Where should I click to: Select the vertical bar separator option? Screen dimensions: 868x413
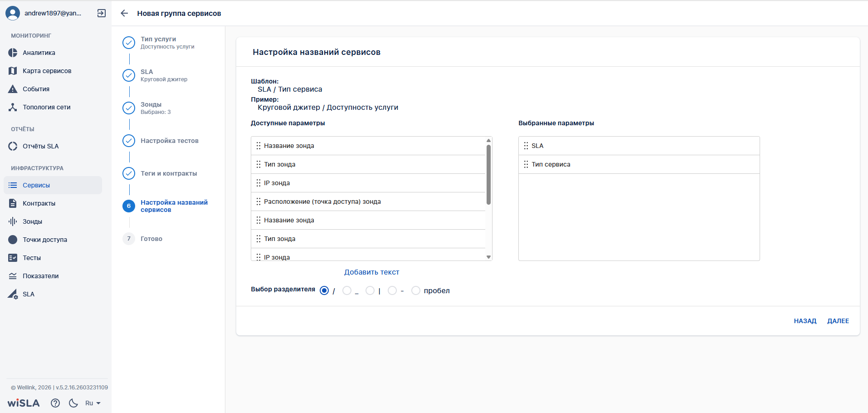coord(370,290)
